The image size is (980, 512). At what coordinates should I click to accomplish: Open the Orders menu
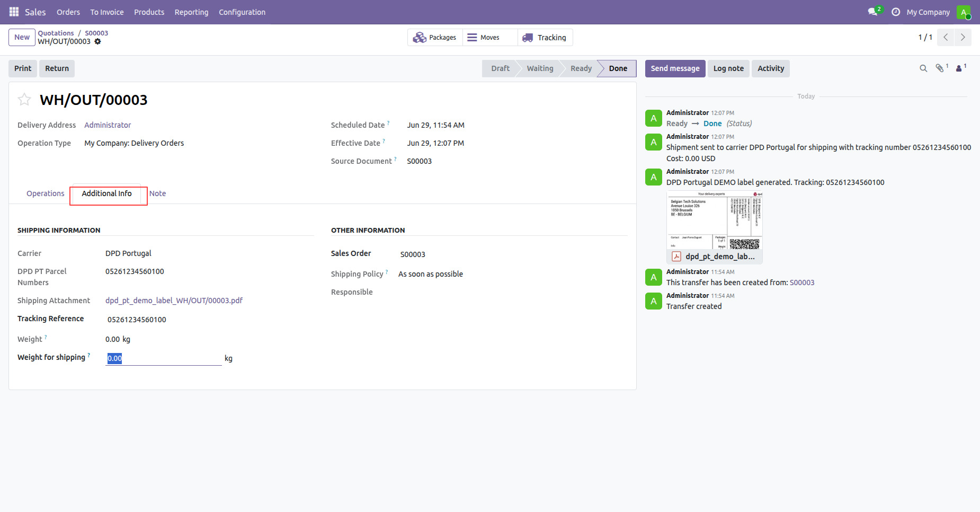click(x=68, y=12)
